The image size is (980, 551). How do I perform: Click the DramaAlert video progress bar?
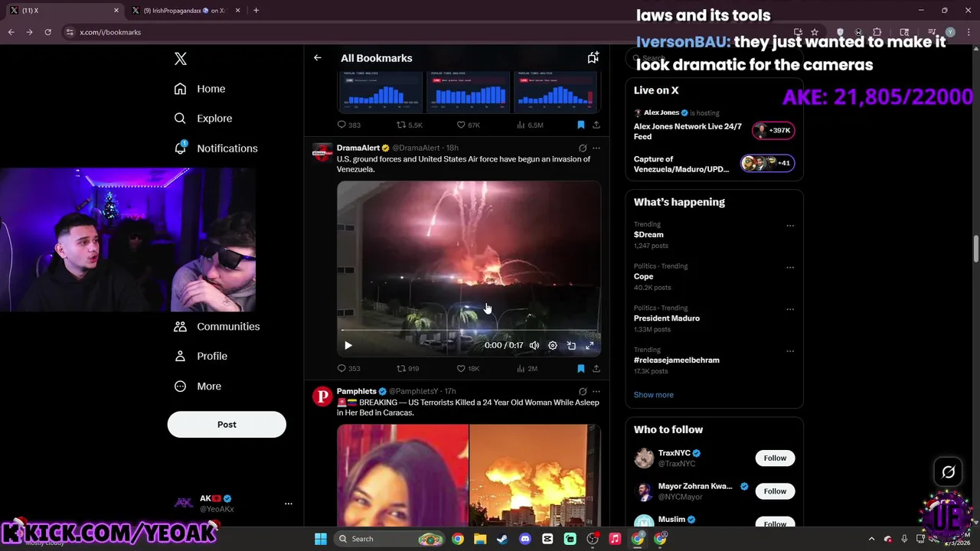coord(469,331)
